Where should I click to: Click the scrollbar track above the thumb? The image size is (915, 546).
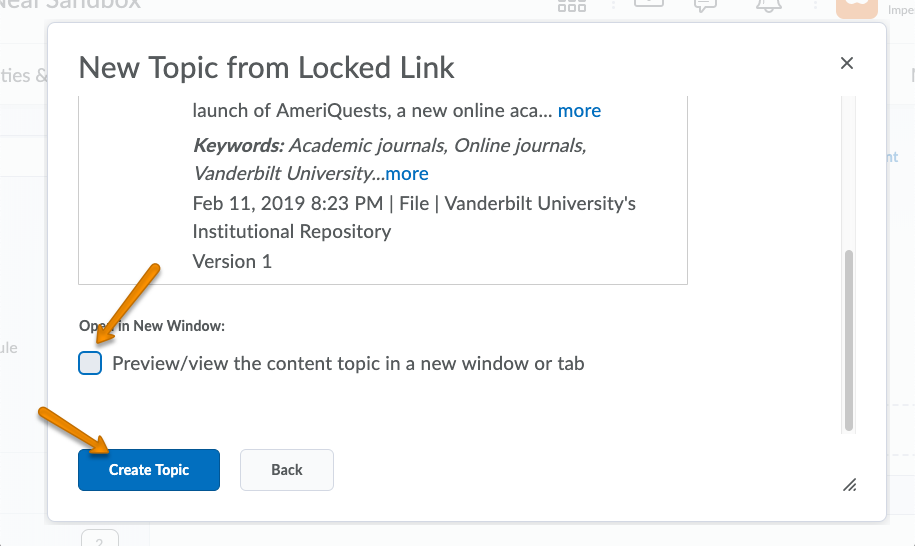click(x=849, y=170)
